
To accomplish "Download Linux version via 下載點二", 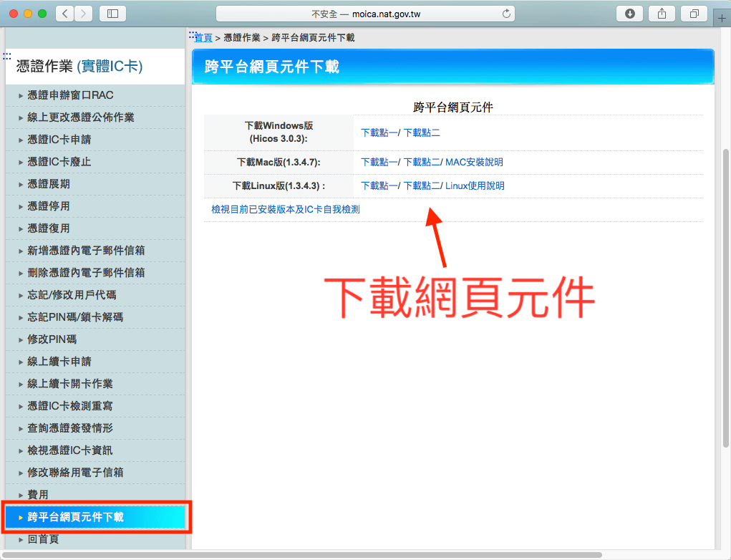I will coord(422,186).
